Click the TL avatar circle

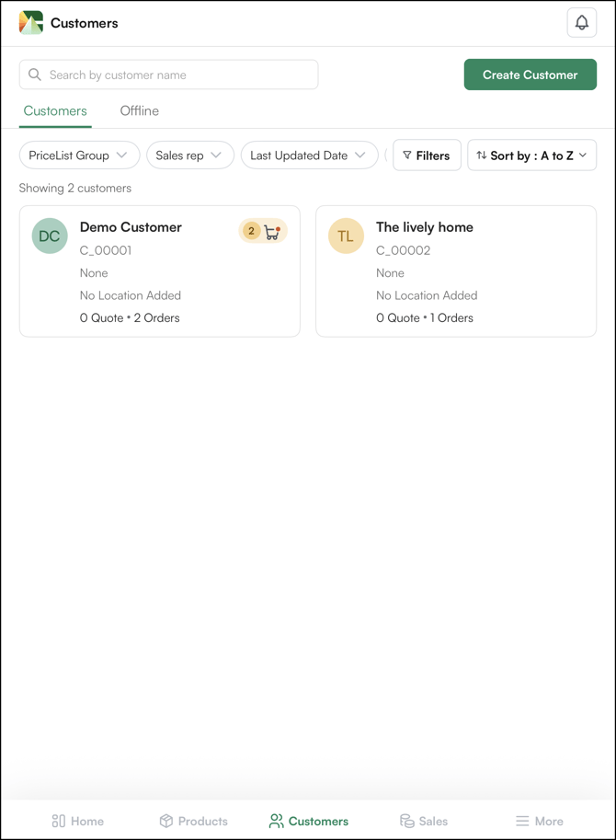tap(346, 236)
